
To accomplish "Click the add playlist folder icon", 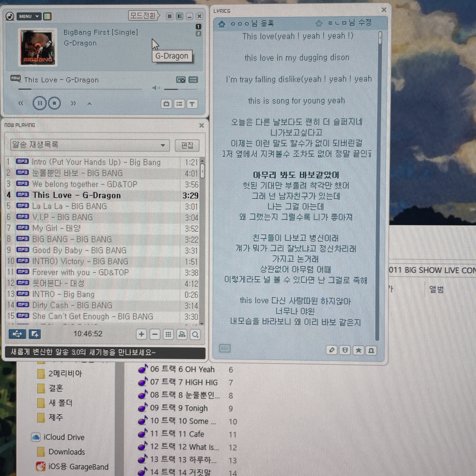I will tap(34, 334).
